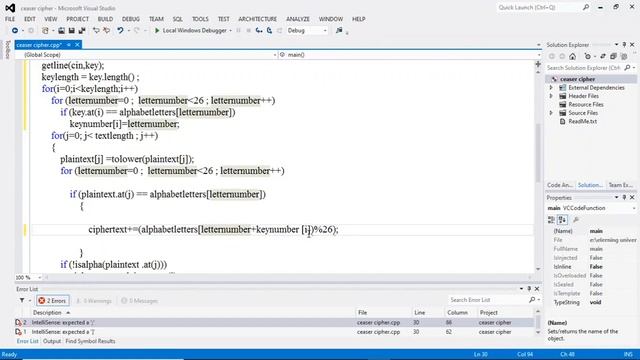Click the Solution Explorer Collapse All icon
This screenshot has height=360, width=640.
tap(613, 56)
